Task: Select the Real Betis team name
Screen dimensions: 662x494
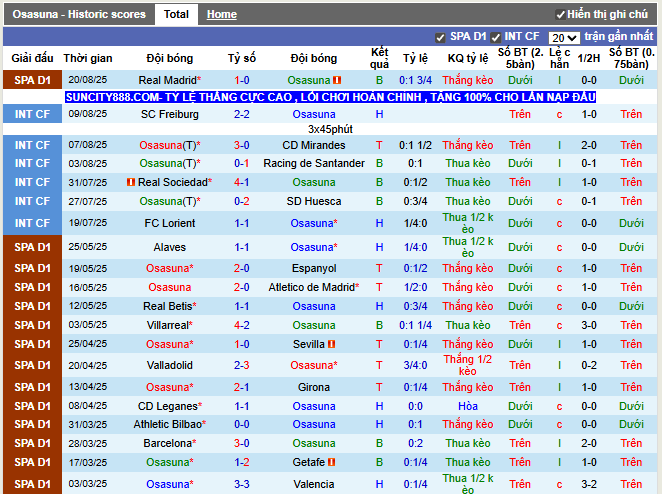Action: tap(167, 306)
